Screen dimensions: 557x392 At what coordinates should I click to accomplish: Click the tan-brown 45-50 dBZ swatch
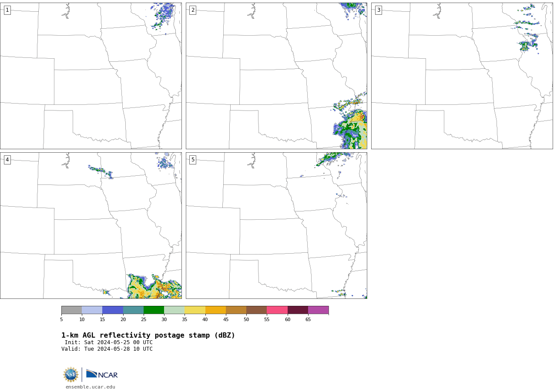coord(236,310)
